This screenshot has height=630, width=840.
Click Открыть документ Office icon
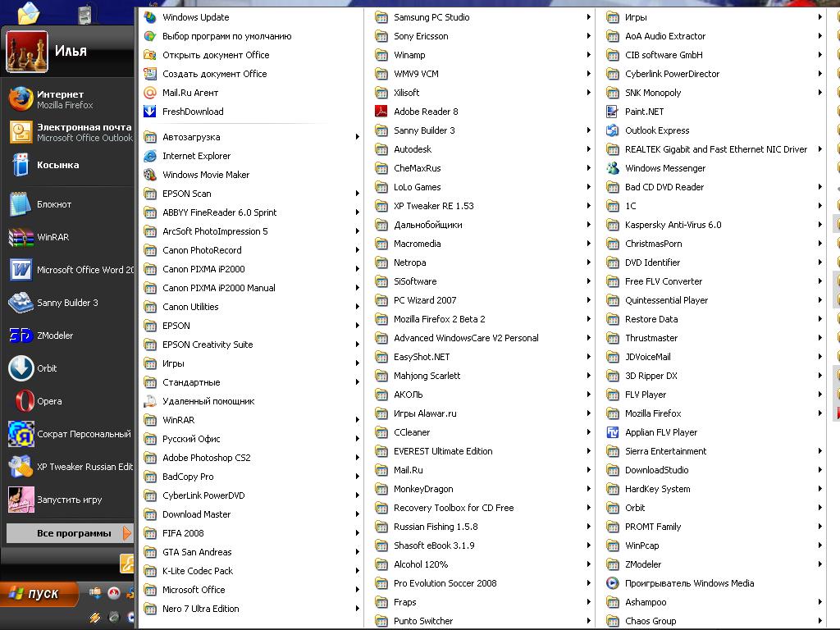(150, 55)
